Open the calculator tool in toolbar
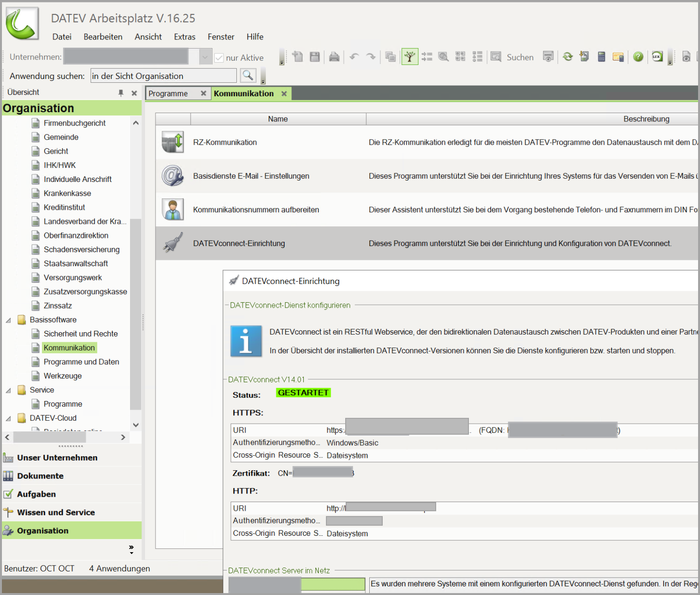This screenshot has width=700, height=595. pyautogui.click(x=601, y=57)
